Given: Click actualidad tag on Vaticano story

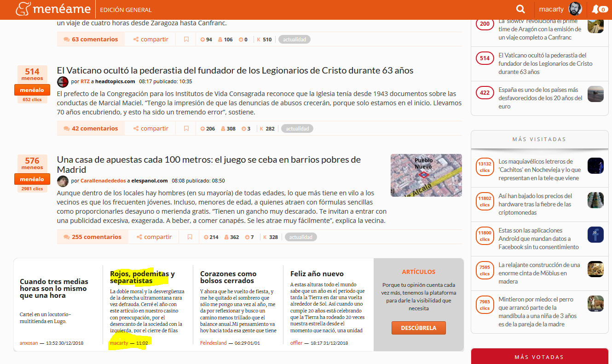Looking at the screenshot, I should tap(297, 129).
